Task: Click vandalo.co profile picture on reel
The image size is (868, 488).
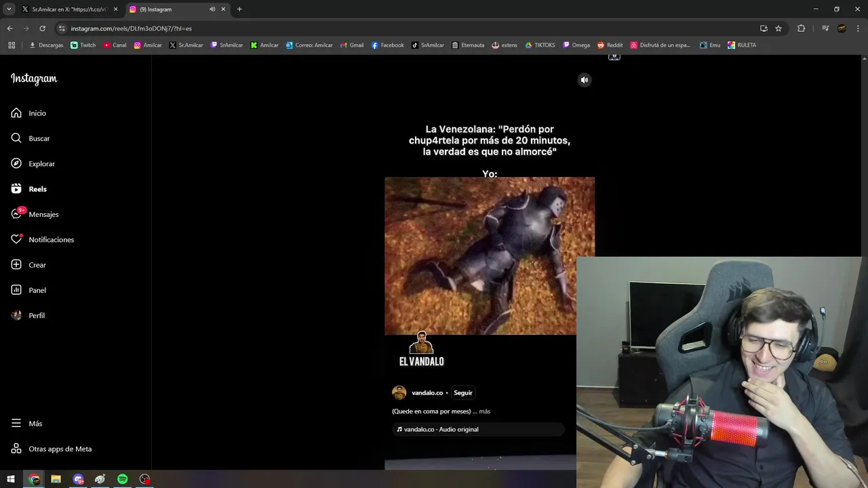Action: point(399,392)
